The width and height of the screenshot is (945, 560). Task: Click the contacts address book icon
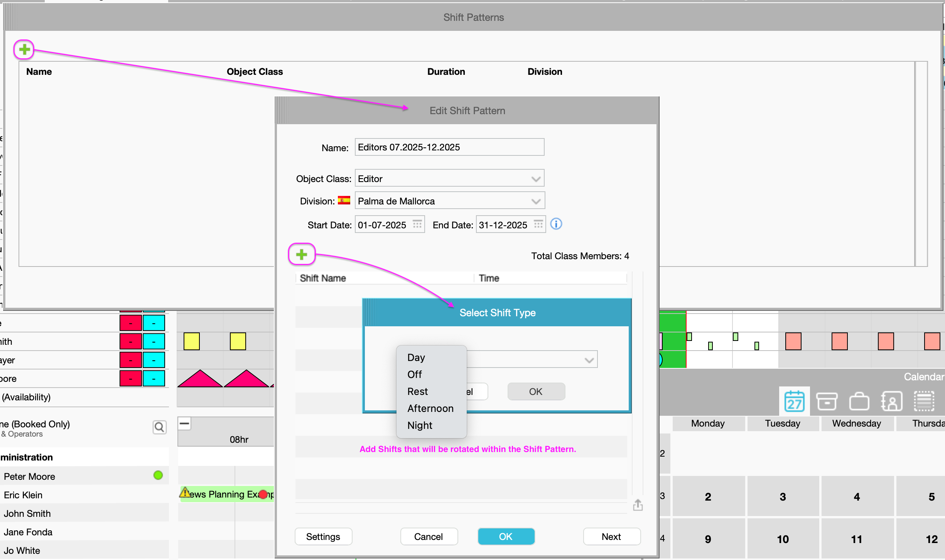(891, 401)
